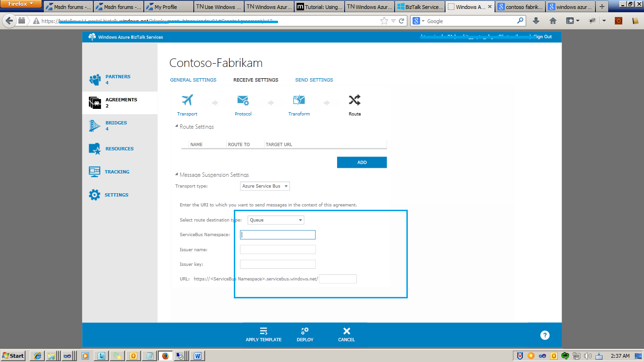The width and height of the screenshot is (644, 362).
Task: Close the active Windows A... browser tab
Action: click(x=489, y=7)
